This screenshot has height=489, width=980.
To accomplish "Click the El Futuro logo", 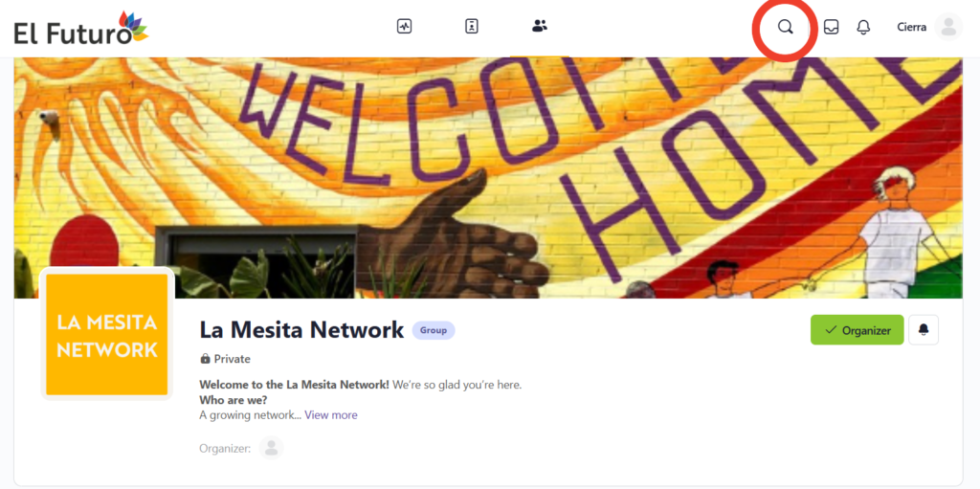I will coord(81,28).
